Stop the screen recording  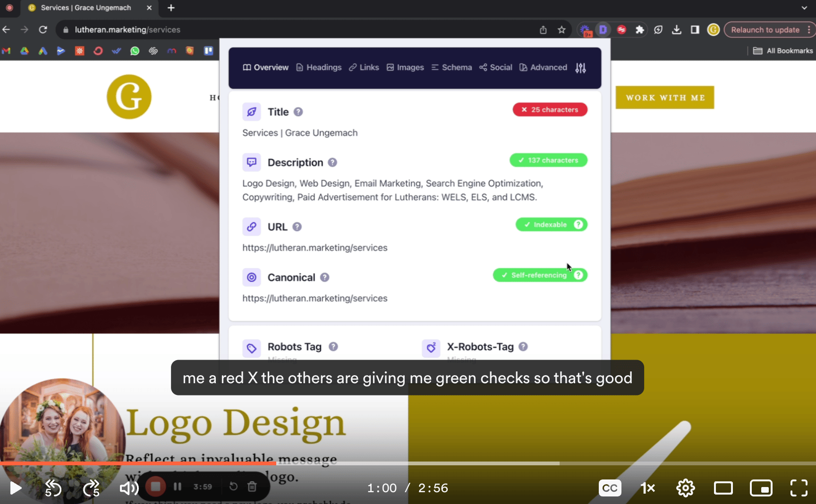pos(155,487)
